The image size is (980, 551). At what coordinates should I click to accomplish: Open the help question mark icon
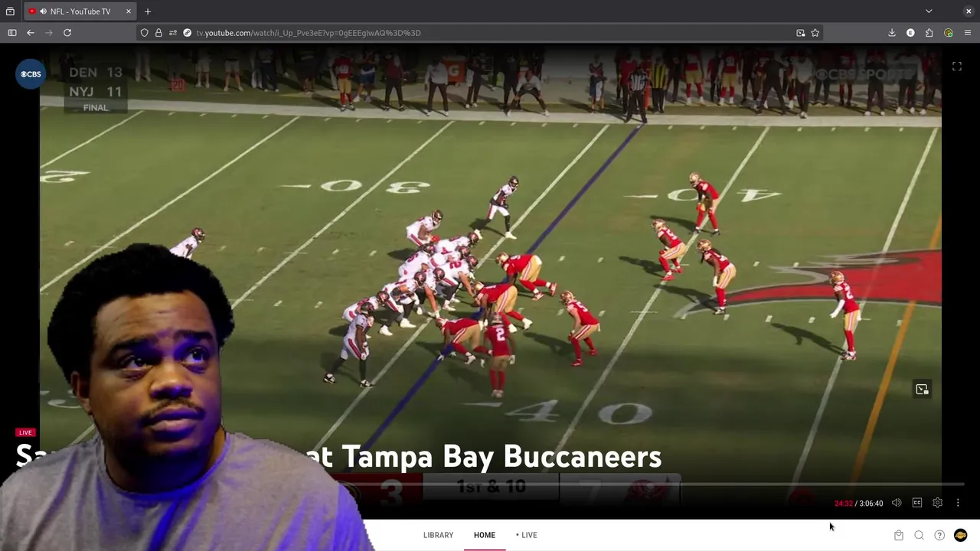coord(939,535)
